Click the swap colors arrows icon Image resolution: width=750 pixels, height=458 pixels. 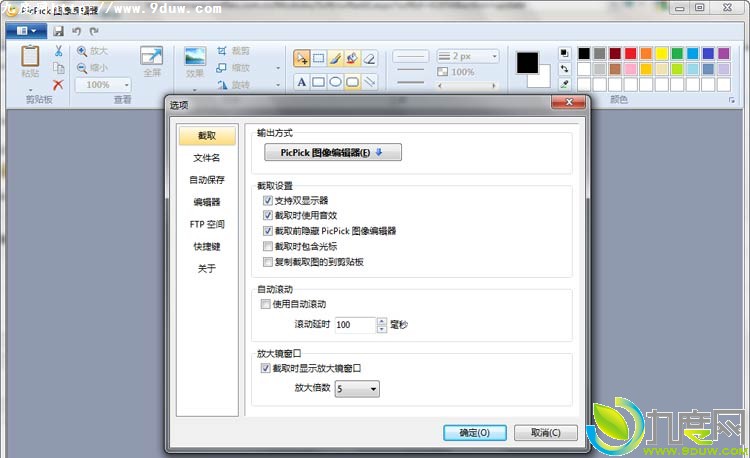564,68
